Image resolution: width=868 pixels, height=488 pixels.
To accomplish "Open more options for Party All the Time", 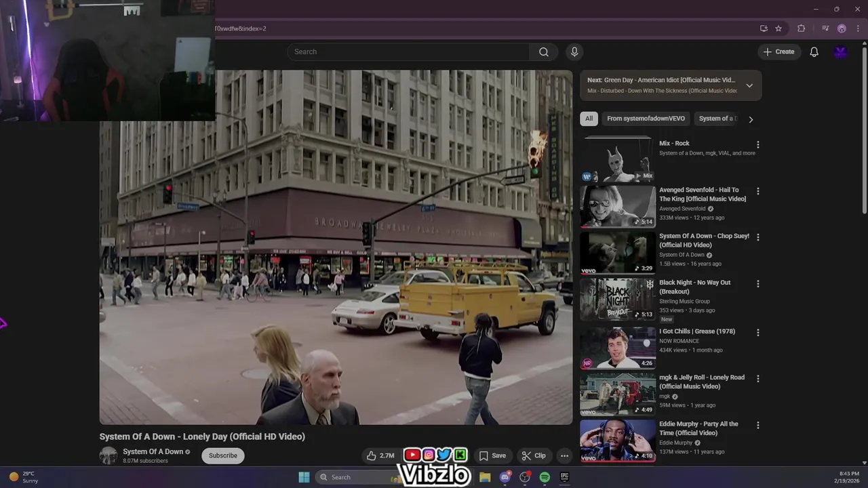I will (757, 425).
